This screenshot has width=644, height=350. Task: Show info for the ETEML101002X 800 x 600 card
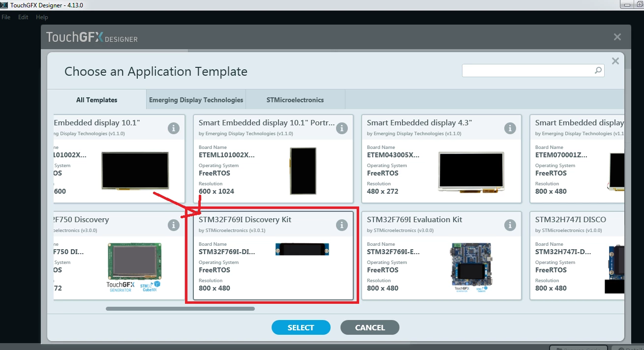(x=173, y=128)
